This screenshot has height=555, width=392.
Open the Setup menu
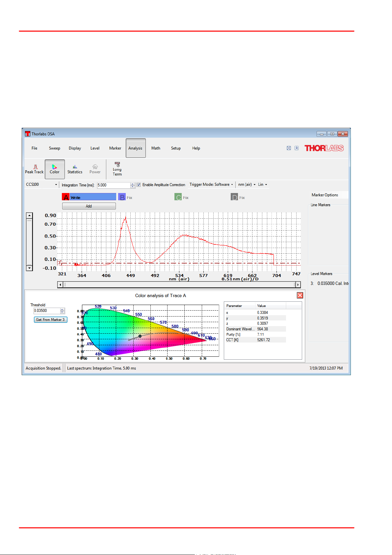(x=176, y=148)
